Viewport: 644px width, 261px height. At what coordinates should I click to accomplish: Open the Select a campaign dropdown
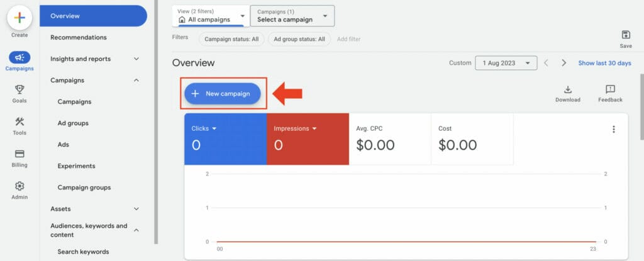coord(292,16)
